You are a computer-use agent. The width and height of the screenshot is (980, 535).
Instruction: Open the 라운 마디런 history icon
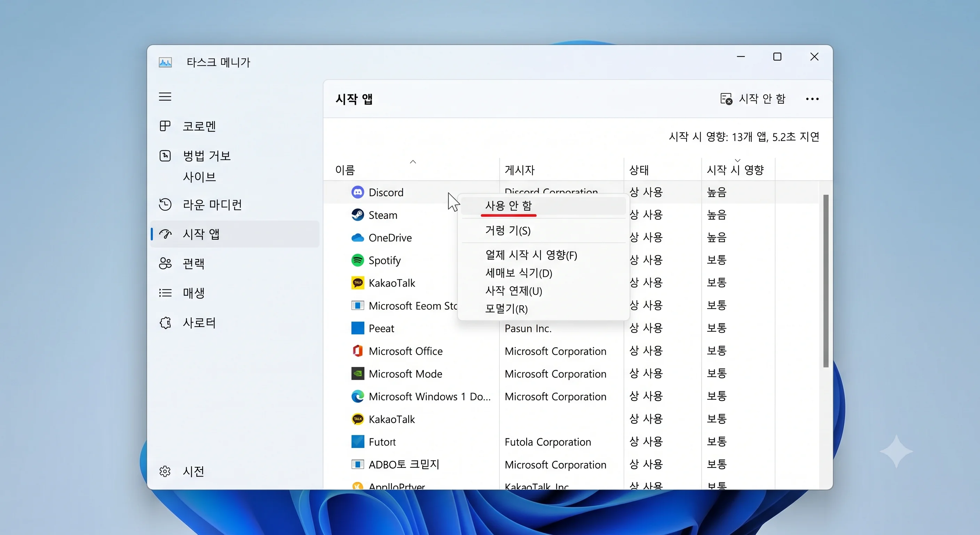pyautogui.click(x=165, y=204)
